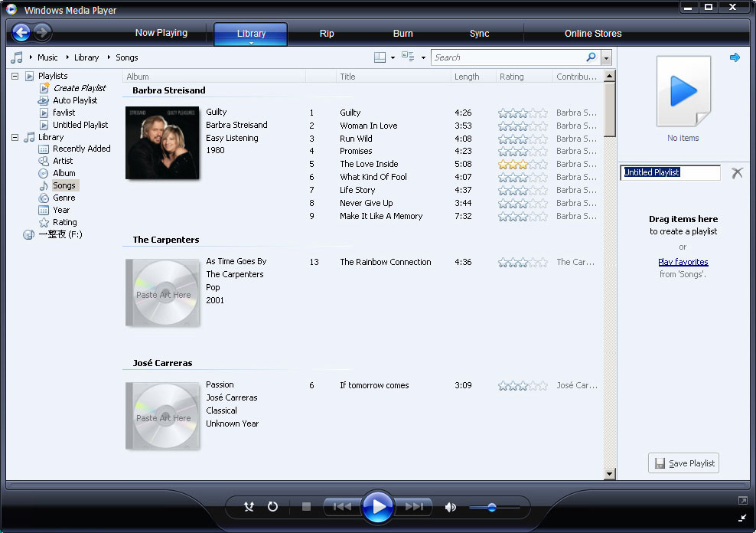
Task: Open view options list icon
Action: [x=408, y=57]
